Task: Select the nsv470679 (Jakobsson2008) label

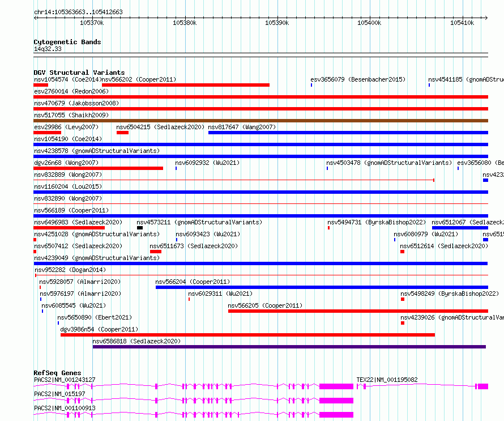Action: pos(76,103)
